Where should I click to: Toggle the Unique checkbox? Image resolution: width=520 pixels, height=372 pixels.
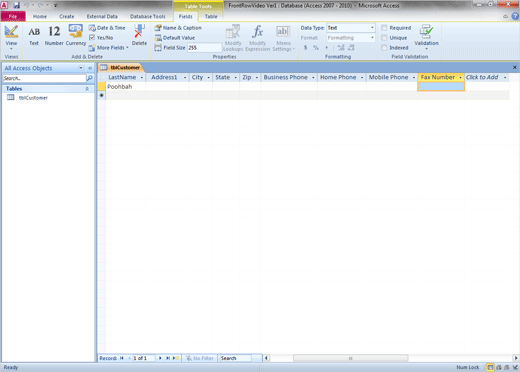coord(384,38)
